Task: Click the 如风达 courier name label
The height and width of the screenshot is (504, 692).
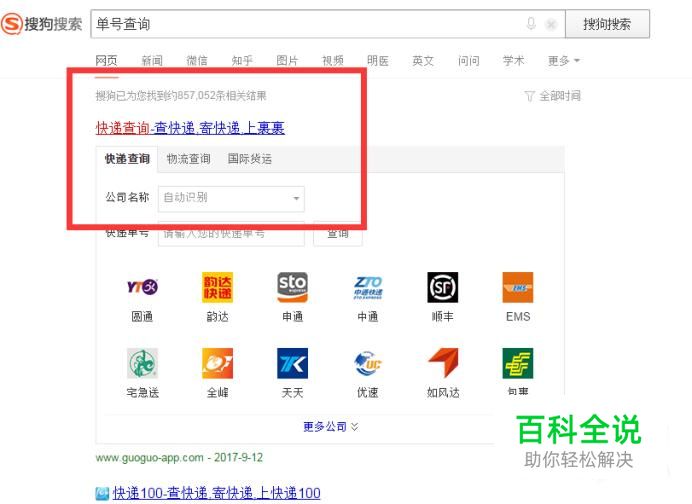Action: pos(443,392)
